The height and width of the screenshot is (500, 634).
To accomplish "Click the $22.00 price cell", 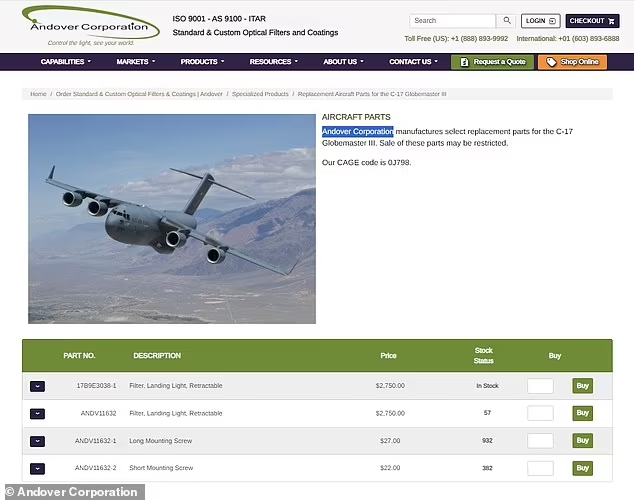I will coord(390,468).
